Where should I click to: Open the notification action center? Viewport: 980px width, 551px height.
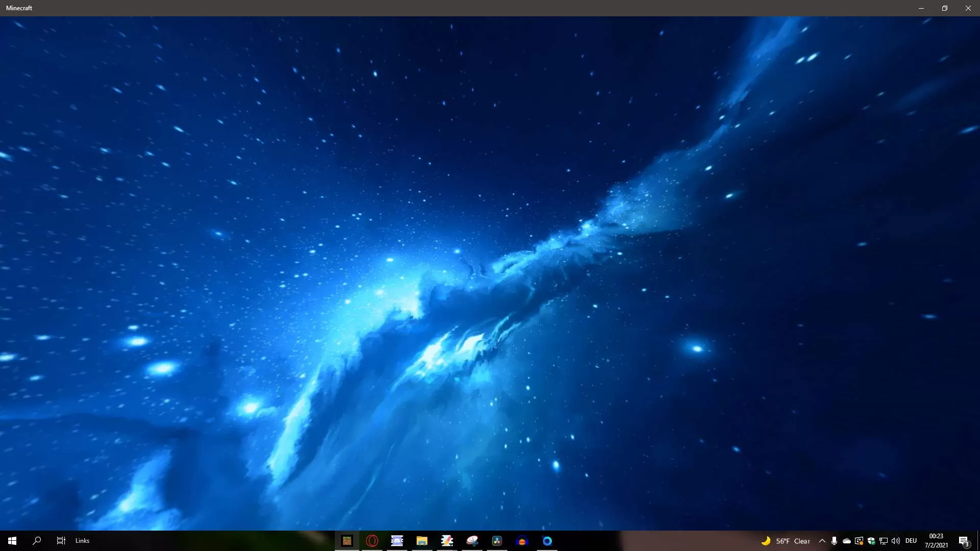coord(964,541)
